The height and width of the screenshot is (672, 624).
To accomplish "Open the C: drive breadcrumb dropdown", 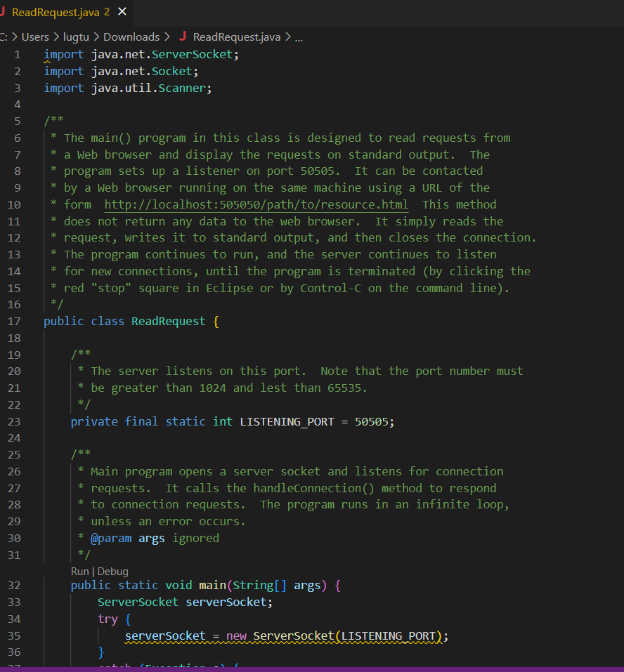I will coord(6,37).
